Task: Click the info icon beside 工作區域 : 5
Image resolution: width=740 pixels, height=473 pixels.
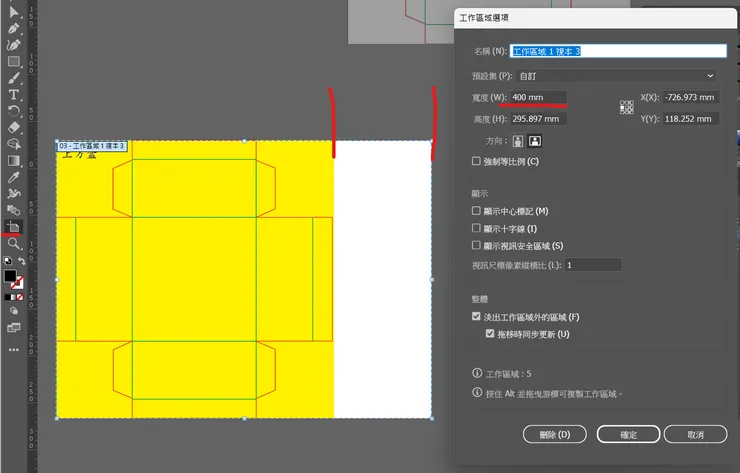Action: click(477, 373)
